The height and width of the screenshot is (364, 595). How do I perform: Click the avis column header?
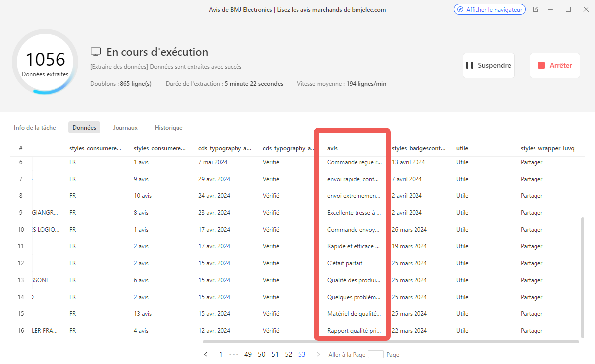pos(332,148)
